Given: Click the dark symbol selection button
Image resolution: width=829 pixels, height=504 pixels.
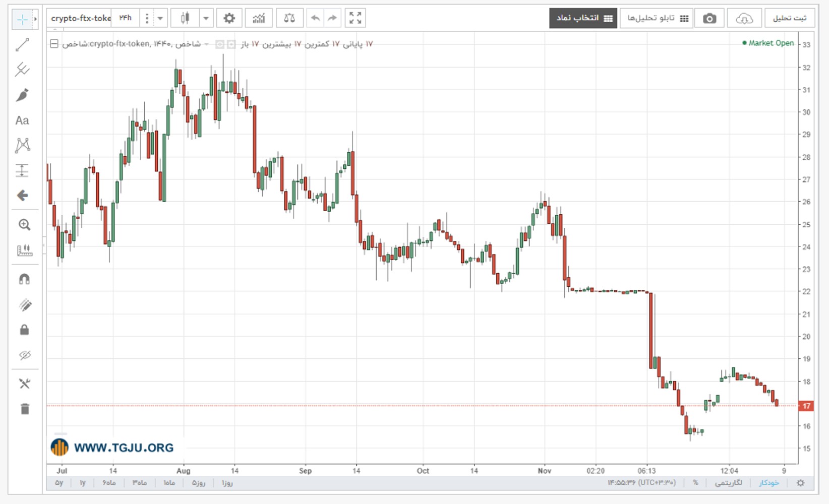Looking at the screenshot, I should [x=583, y=19].
